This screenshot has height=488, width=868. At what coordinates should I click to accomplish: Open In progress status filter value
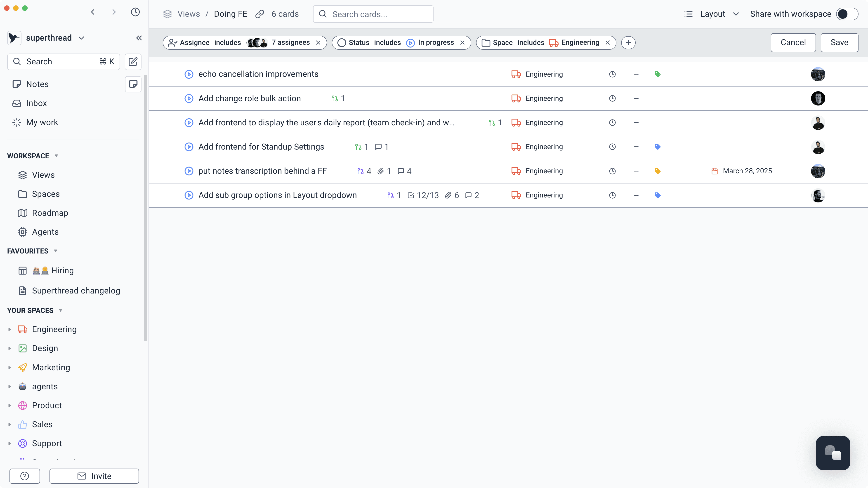tap(430, 43)
